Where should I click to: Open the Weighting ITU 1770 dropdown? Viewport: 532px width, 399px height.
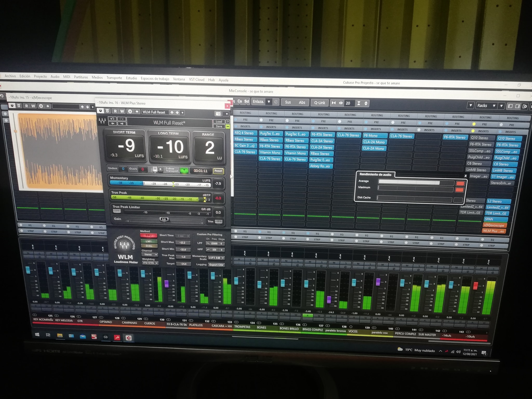click(x=150, y=263)
